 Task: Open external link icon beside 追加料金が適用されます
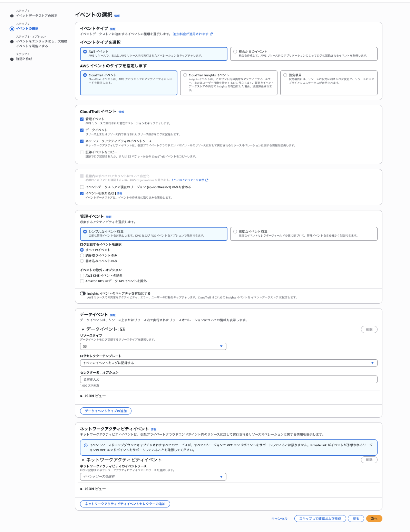point(211,34)
